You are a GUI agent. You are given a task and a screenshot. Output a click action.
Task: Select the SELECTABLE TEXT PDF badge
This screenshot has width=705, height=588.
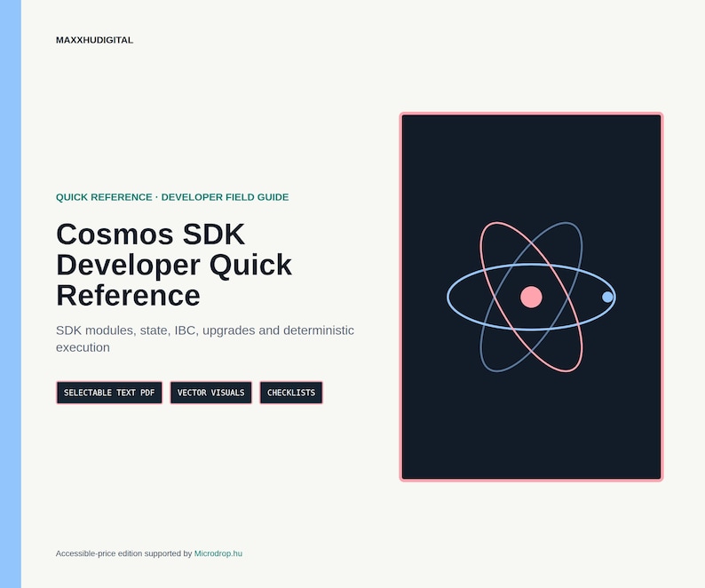pos(109,393)
